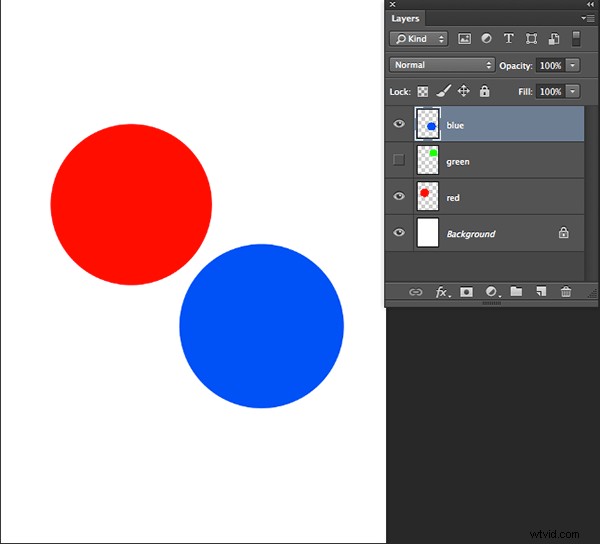Image resolution: width=600 pixels, height=544 pixels.
Task: Click the red circle on canvas
Action: 131,205
